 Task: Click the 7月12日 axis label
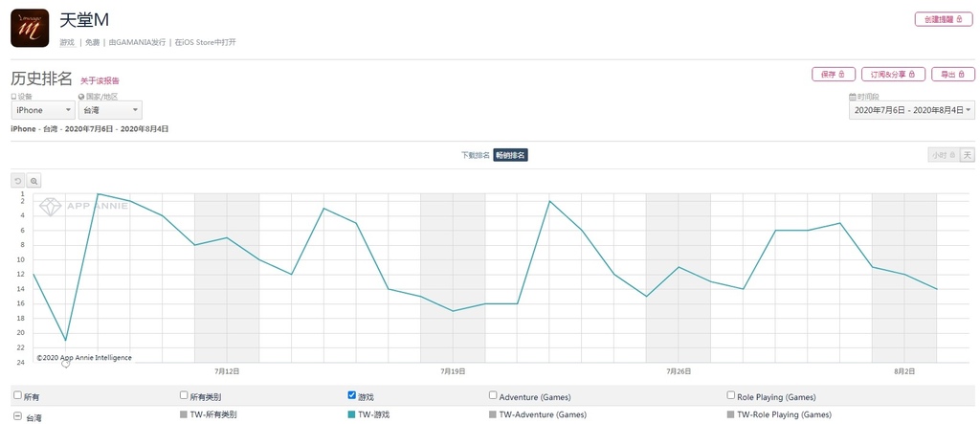click(227, 370)
